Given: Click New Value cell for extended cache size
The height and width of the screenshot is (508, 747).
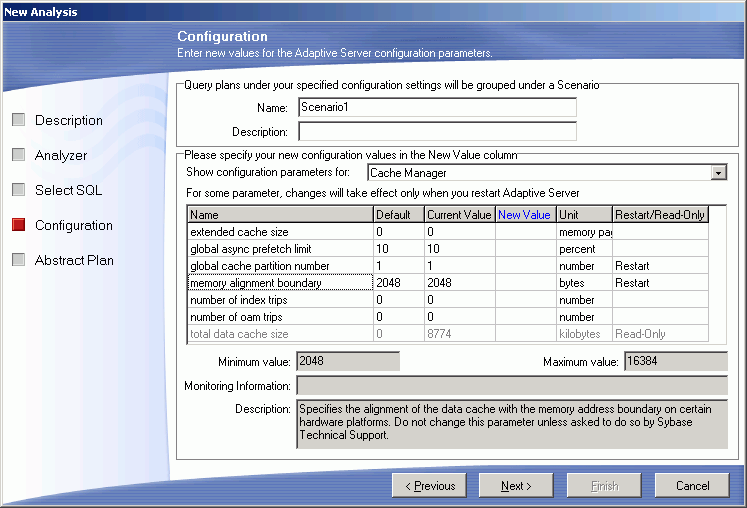Looking at the screenshot, I should coord(525,232).
